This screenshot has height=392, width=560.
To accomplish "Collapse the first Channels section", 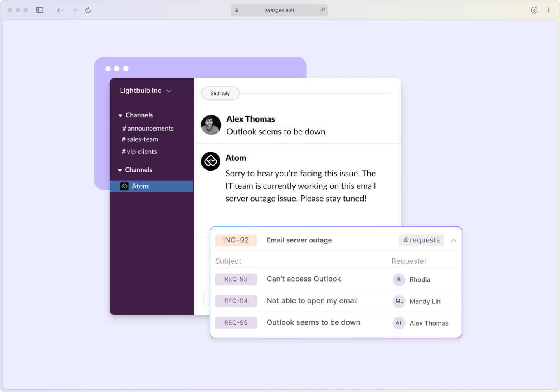I will pyautogui.click(x=120, y=115).
